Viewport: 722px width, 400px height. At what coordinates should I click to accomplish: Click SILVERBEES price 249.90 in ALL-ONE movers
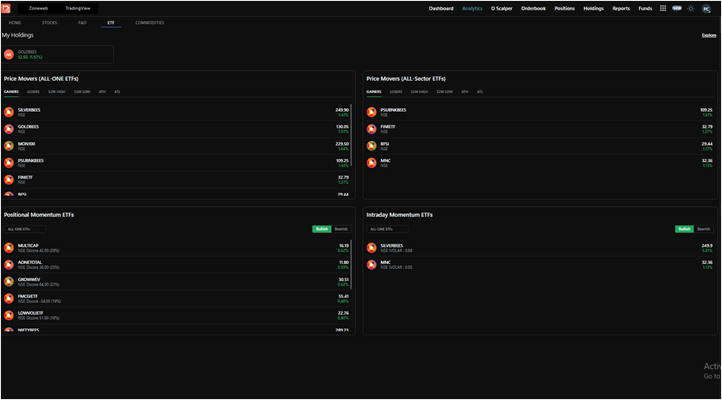tap(342, 110)
